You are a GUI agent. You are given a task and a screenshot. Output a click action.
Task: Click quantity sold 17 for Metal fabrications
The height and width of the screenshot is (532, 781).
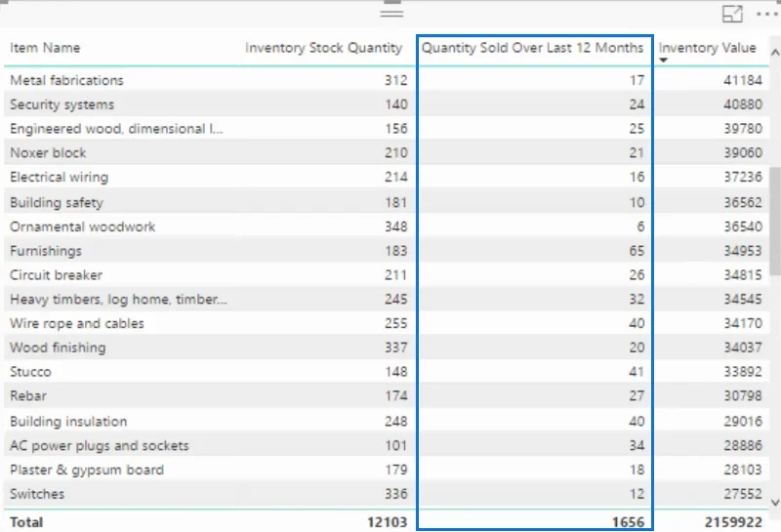point(637,80)
